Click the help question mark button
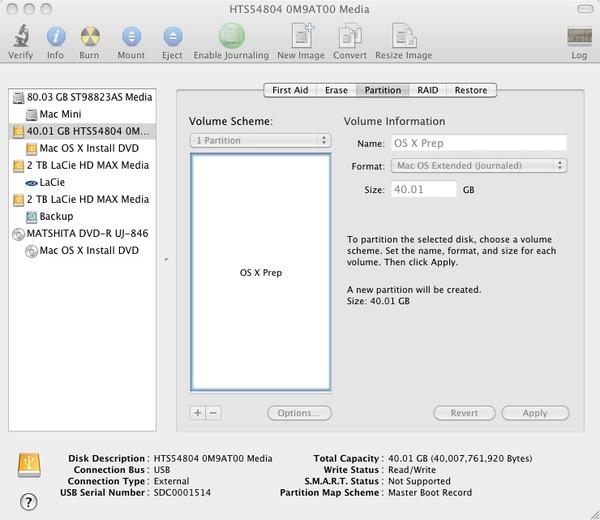The image size is (600, 520). point(29,502)
